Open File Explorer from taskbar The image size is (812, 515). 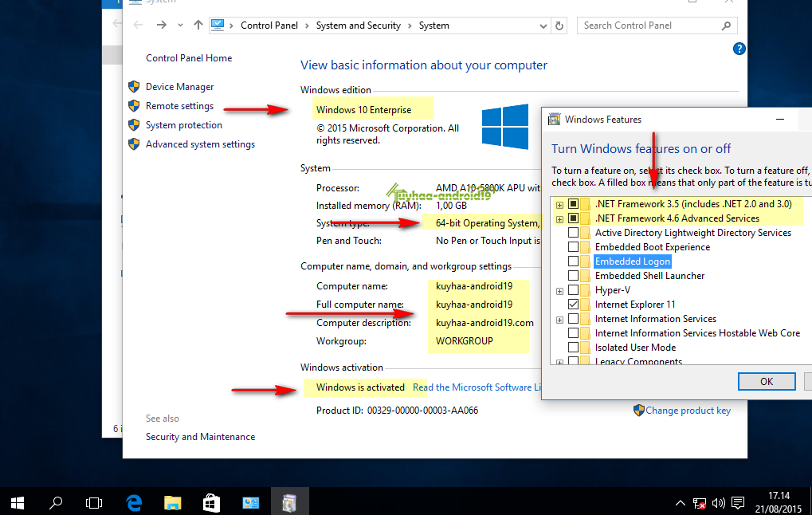[172, 502]
